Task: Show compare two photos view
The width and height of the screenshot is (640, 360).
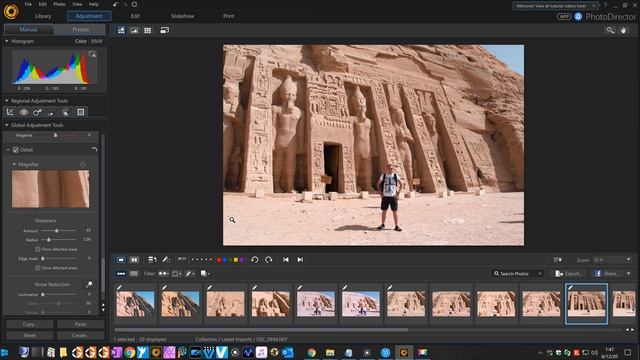Action: (x=134, y=260)
